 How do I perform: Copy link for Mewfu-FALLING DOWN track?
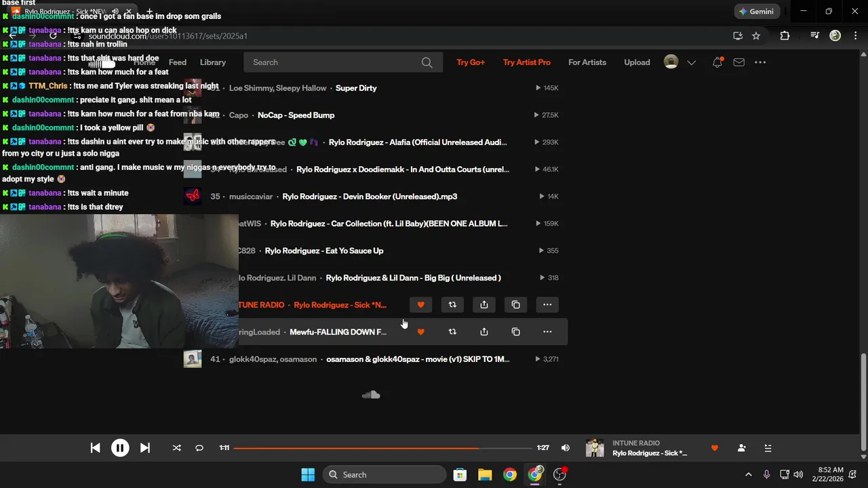click(x=515, y=332)
